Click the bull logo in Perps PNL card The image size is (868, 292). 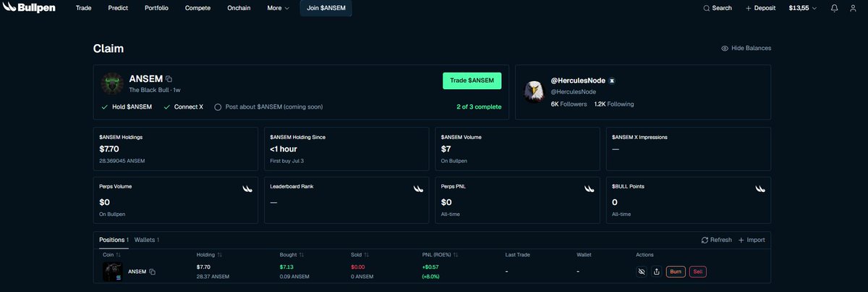[590, 188]
